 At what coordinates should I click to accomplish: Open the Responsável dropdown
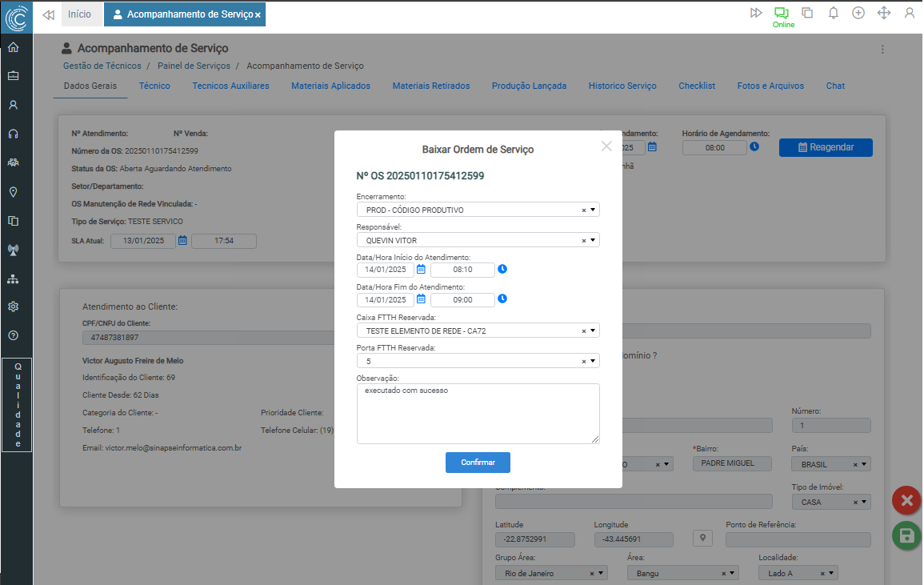pos(594,240)
